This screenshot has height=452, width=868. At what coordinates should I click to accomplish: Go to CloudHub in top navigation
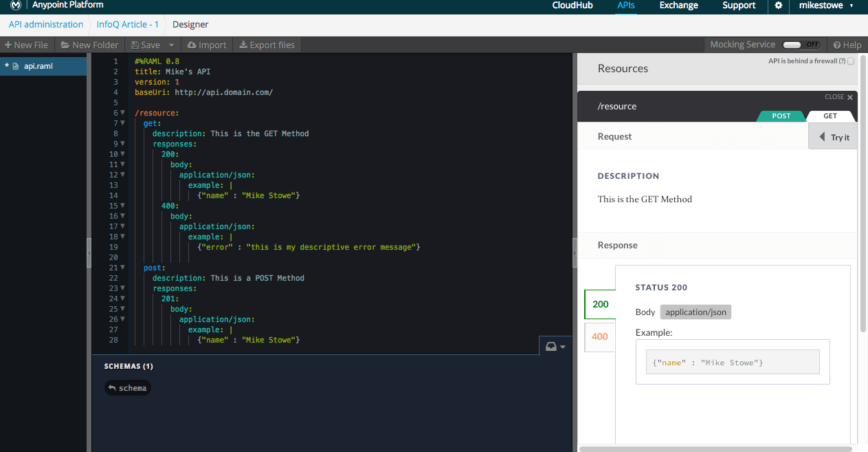573,6
